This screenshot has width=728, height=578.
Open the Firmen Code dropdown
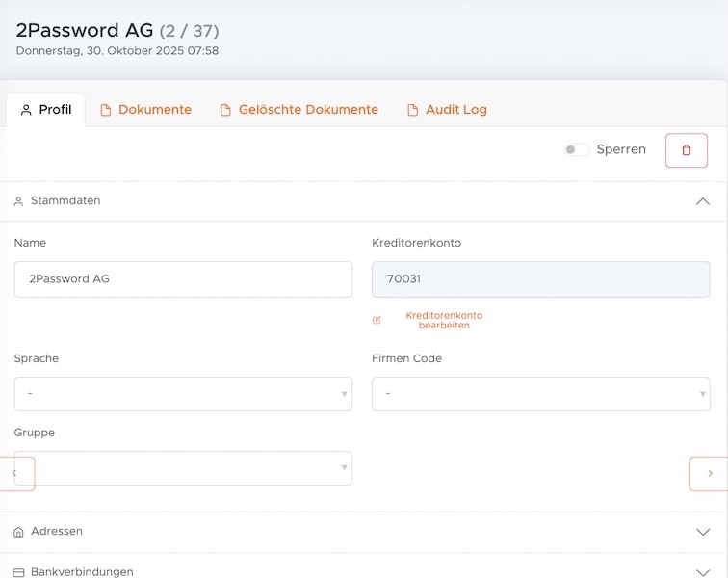[x=540, y=394]
